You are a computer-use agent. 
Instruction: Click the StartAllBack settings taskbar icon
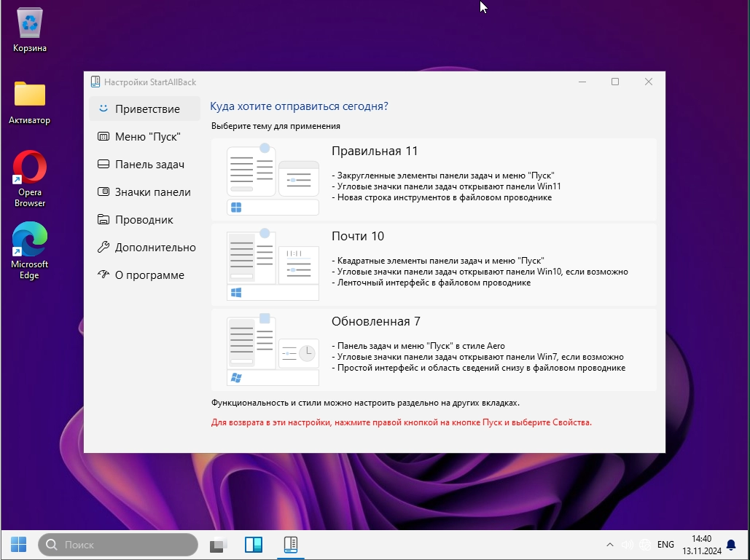[290, 545]
